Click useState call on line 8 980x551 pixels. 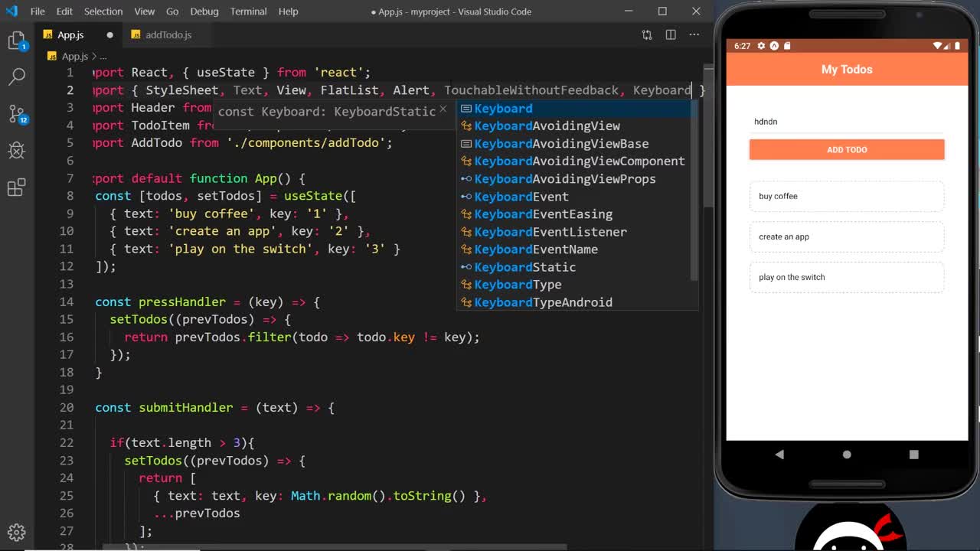(x=313, y=196)
